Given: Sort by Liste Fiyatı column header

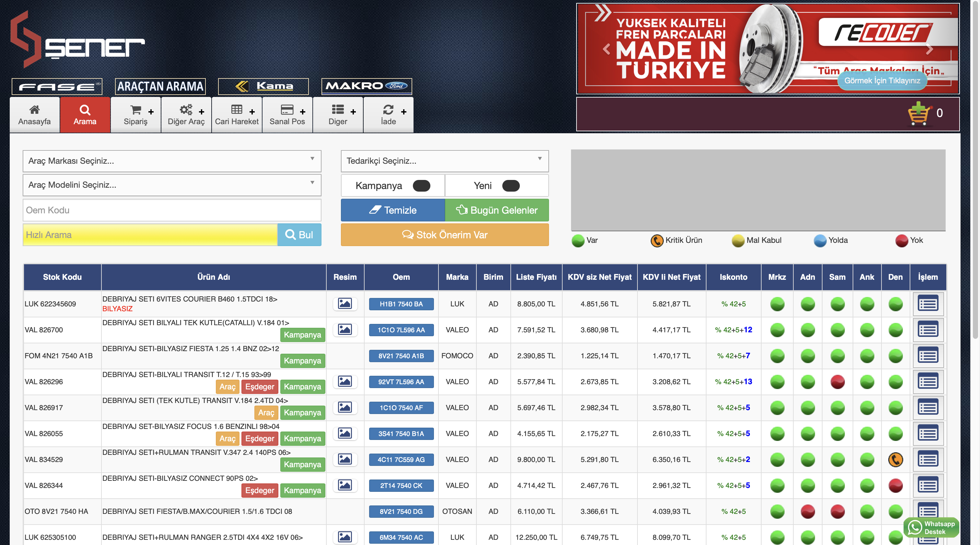Looking at the screenshot, I should 536,277.
